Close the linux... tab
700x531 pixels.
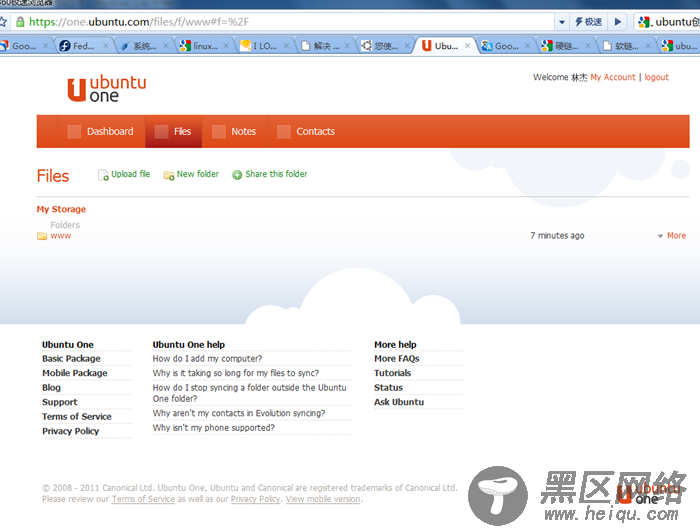tap(226, 46)
